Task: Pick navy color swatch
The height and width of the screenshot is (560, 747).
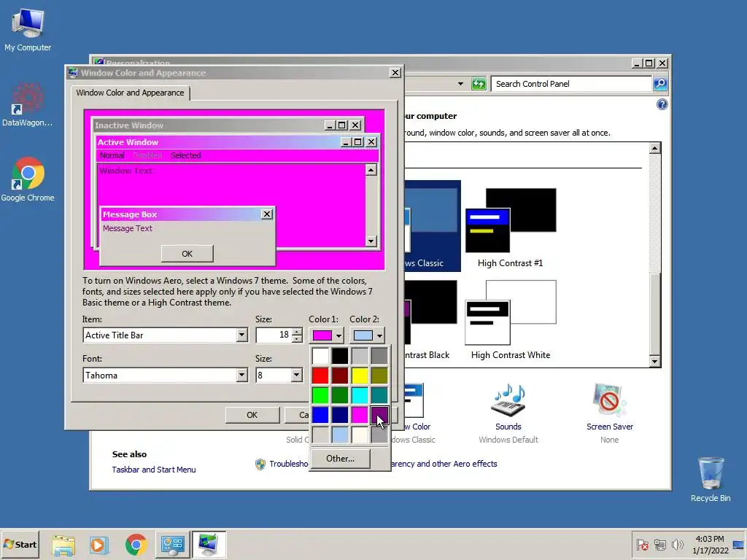Action: coord(340,415)
